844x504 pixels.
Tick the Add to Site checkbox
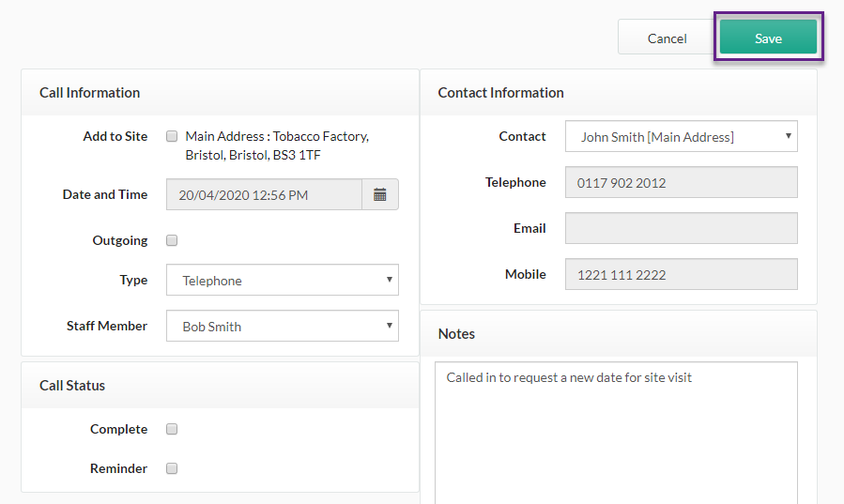click(172, 136)
